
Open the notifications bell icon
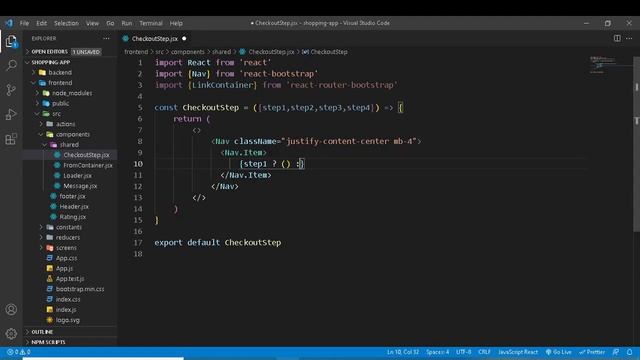pyautogui.click(x=629, y=352)
